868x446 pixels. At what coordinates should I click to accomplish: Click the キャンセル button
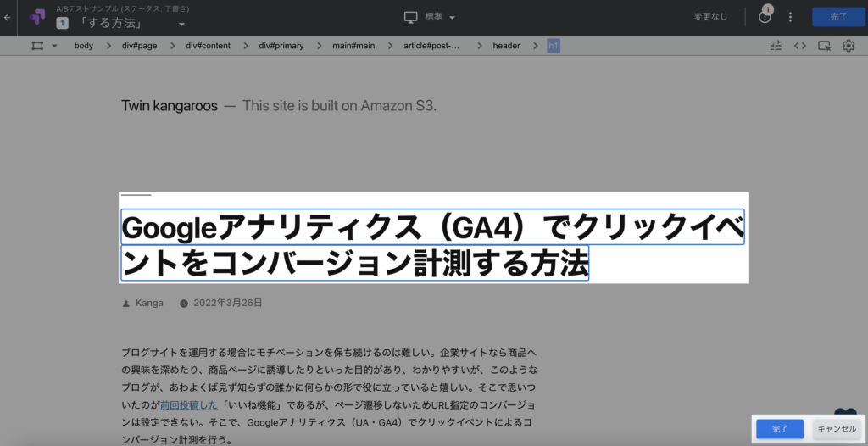coord(837,429)
